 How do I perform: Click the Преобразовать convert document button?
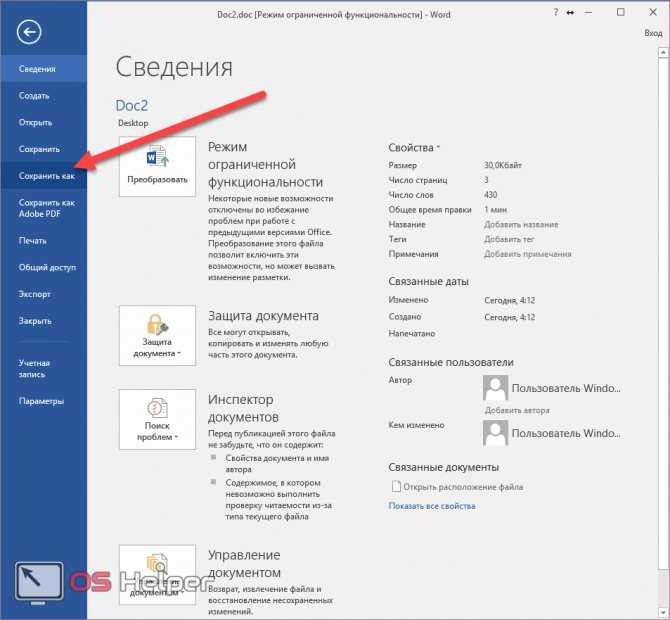tap(157, 167)
